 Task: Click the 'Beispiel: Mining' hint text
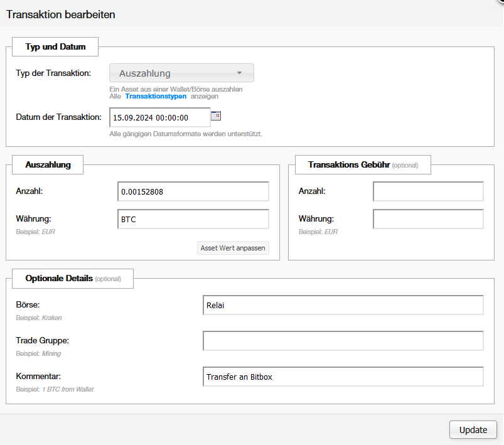[x=38, y=353]
